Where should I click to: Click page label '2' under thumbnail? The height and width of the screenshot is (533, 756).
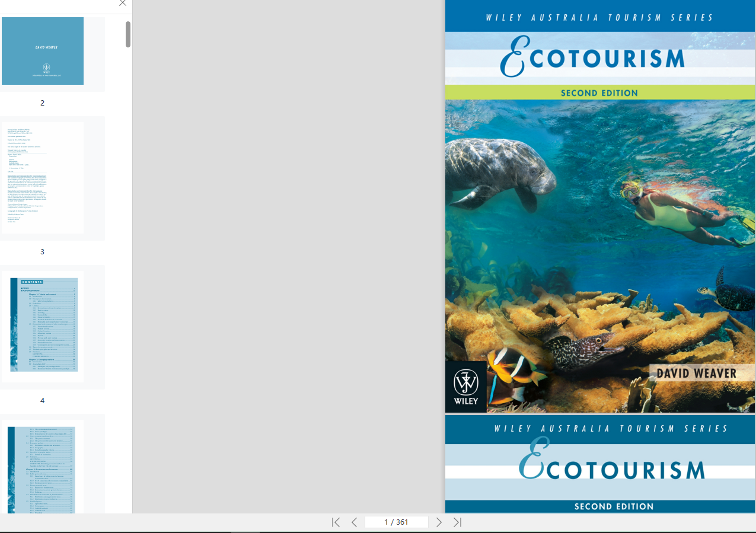pyautogui.click(x=42, y=103)
